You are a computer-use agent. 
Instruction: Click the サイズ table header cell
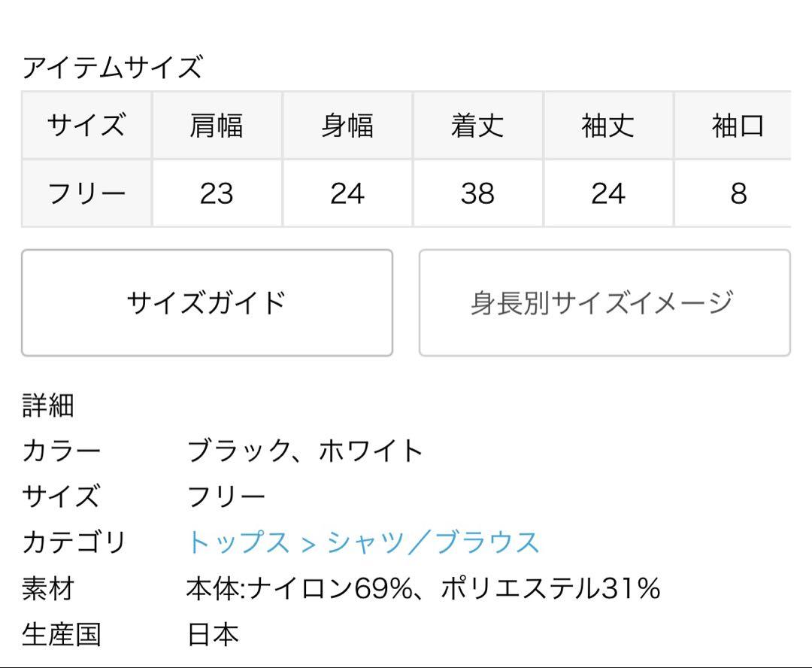click(86, 126)
